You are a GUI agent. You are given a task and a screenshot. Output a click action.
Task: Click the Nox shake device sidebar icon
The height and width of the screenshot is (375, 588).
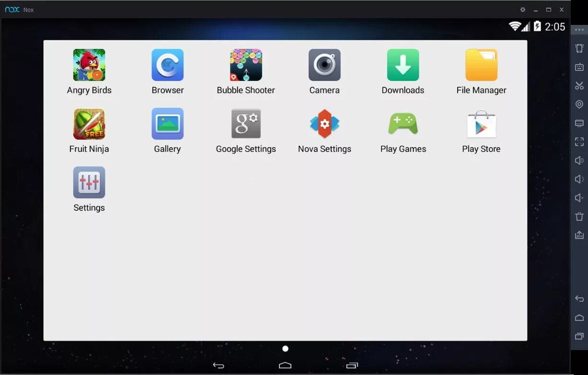[x=579, y=48]
